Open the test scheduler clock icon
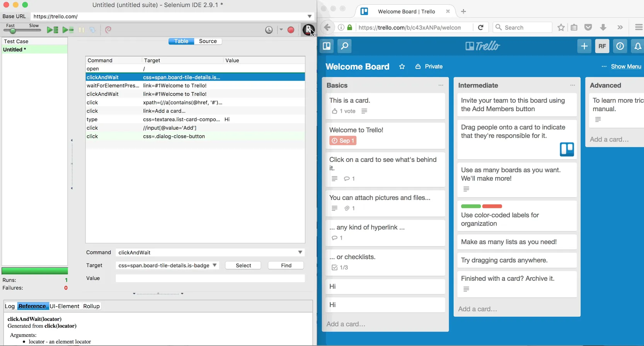Screen dimensions: 644x346 coord(269,30)
